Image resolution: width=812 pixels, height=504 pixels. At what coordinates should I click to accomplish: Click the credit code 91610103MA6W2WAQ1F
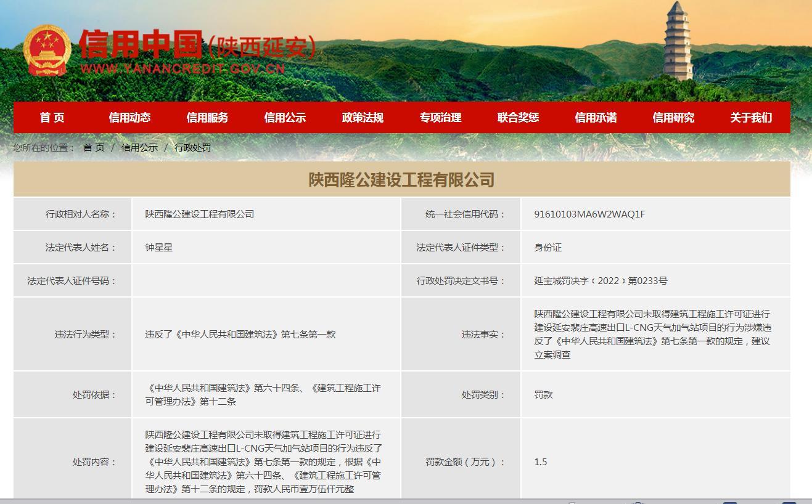(x=589, y=214)
